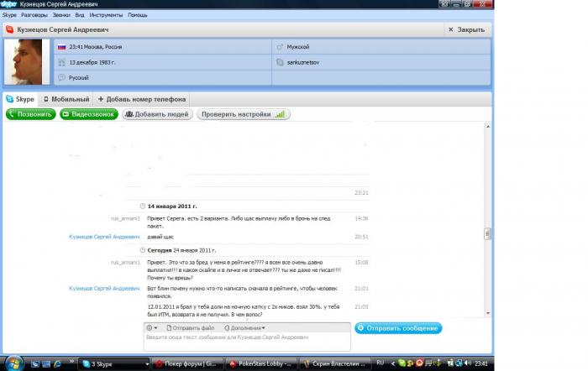This screenshot has height=371, width=588.
Task: Open the Звонки menu
Action: pos(61,15)
